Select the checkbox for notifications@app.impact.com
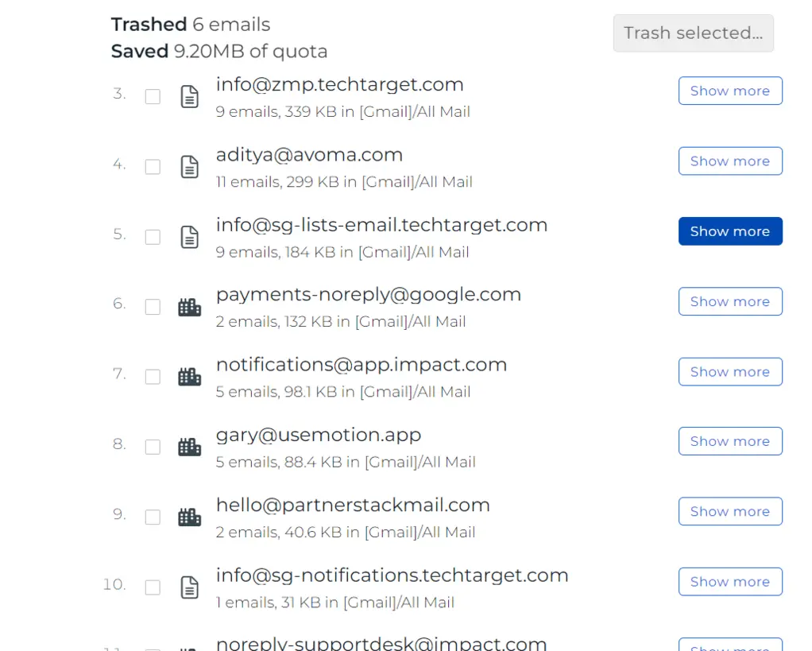This screenshot has width=812, height=651. pyautogui.click(x=153, y=376)
